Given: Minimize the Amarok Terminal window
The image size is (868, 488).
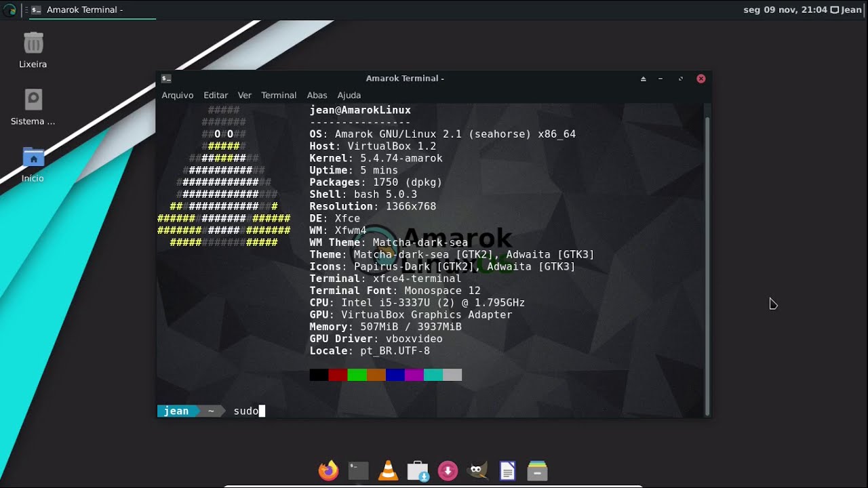Looking at the screenshot, I should pos(660,79).
